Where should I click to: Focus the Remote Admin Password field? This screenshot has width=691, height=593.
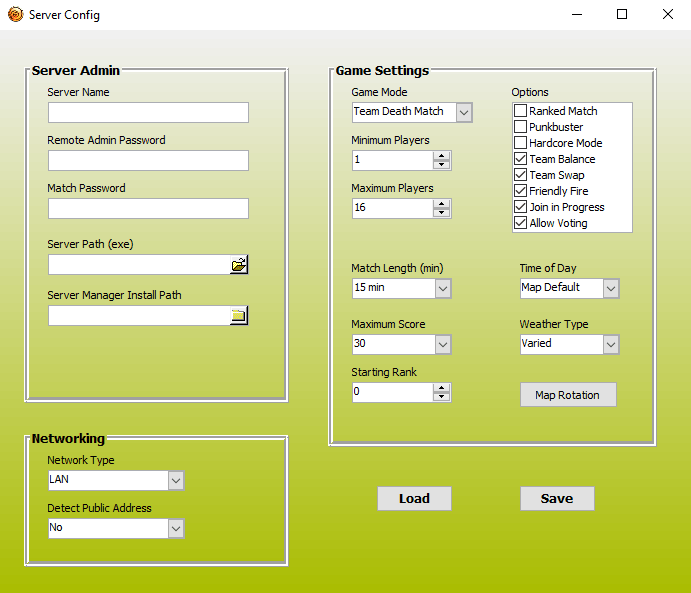(x=148, y=160)
